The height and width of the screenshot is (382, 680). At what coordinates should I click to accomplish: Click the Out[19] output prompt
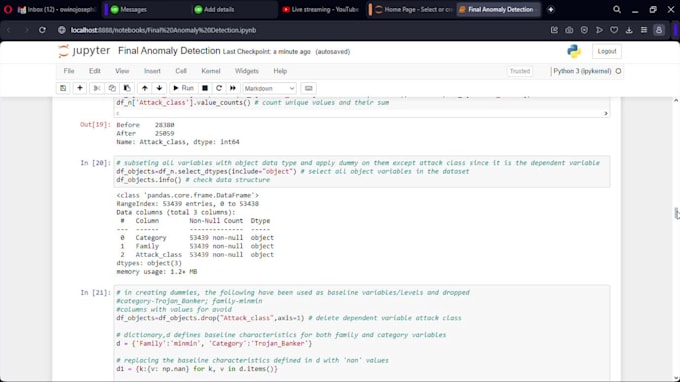pyautogui.click(x=95, y=124)
